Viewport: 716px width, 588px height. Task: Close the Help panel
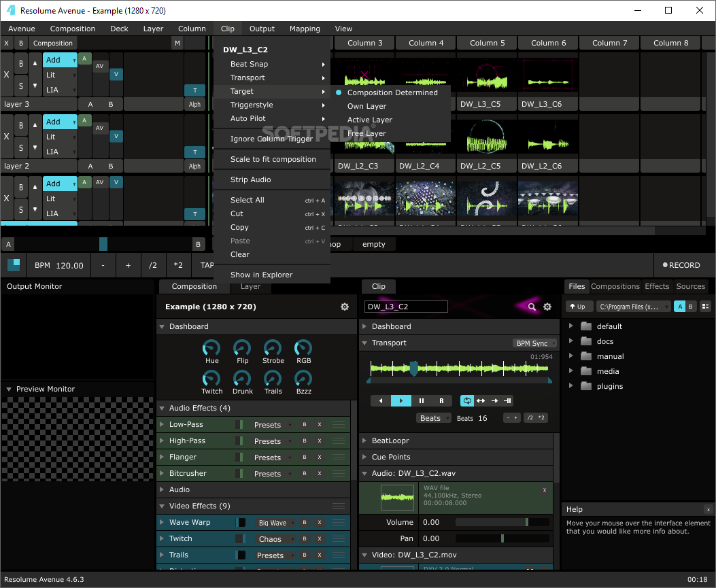709,509
